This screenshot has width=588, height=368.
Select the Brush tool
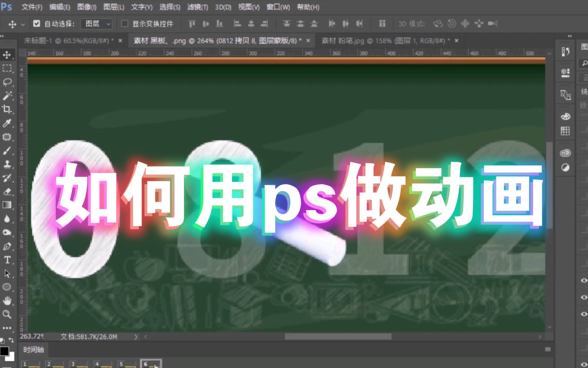point(7,151)
